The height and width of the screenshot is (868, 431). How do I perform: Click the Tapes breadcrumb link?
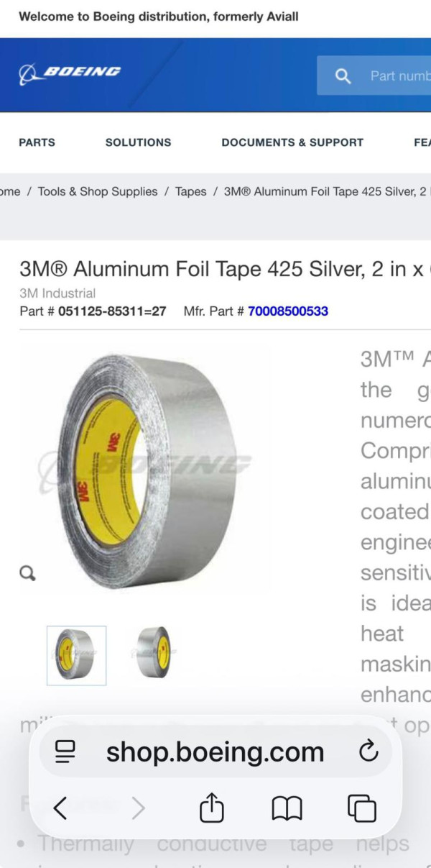(190, 191)
